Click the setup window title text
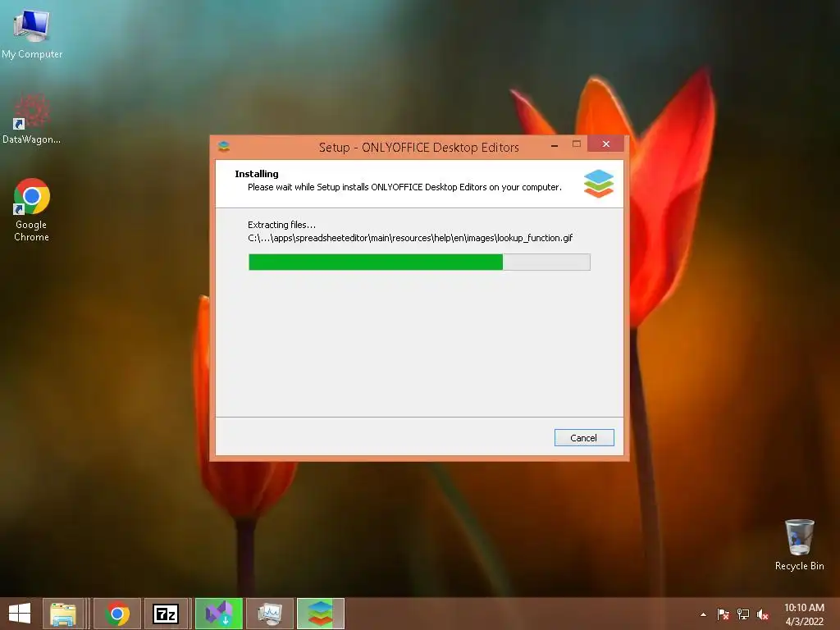The height and width of the screenshot is (630, 840). click(x=419, y=148)
